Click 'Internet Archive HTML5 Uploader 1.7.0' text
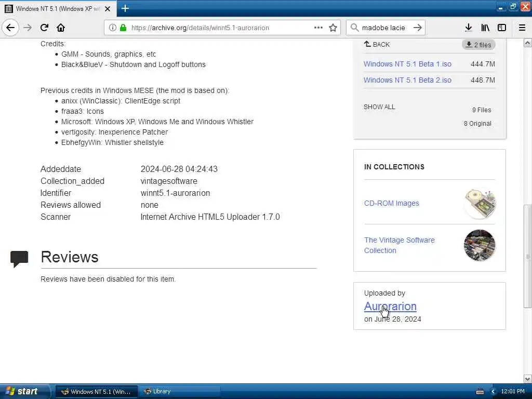 click(x=210, y=217)
